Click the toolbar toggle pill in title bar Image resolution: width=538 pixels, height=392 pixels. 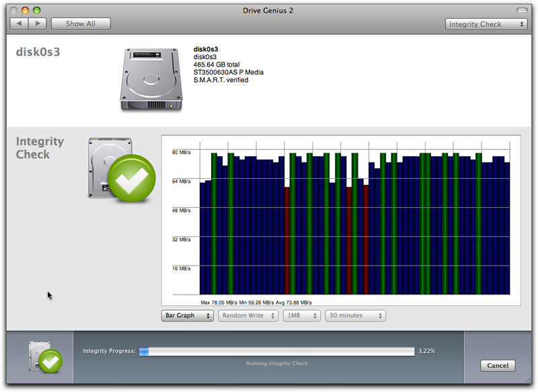coord(522,11)
